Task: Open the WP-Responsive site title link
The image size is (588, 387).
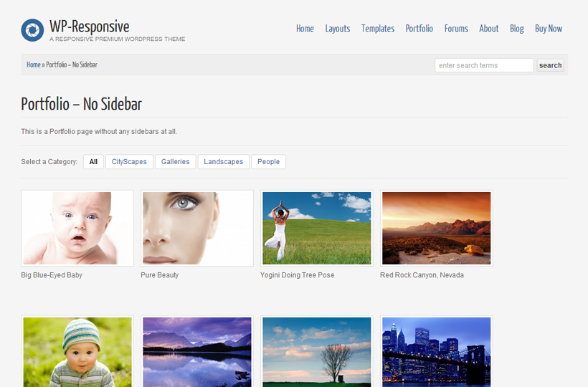Action: [89, 27]
